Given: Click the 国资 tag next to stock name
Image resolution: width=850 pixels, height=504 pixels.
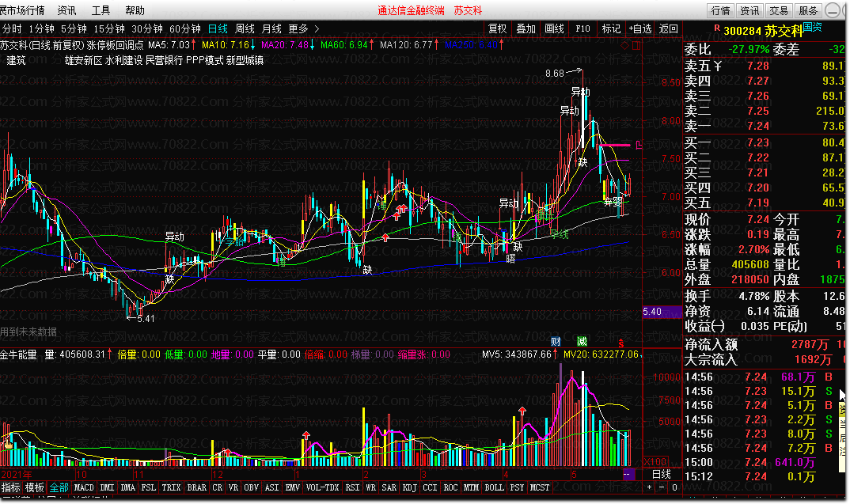Looking at the screenshot, I should [x=812, y=27].
